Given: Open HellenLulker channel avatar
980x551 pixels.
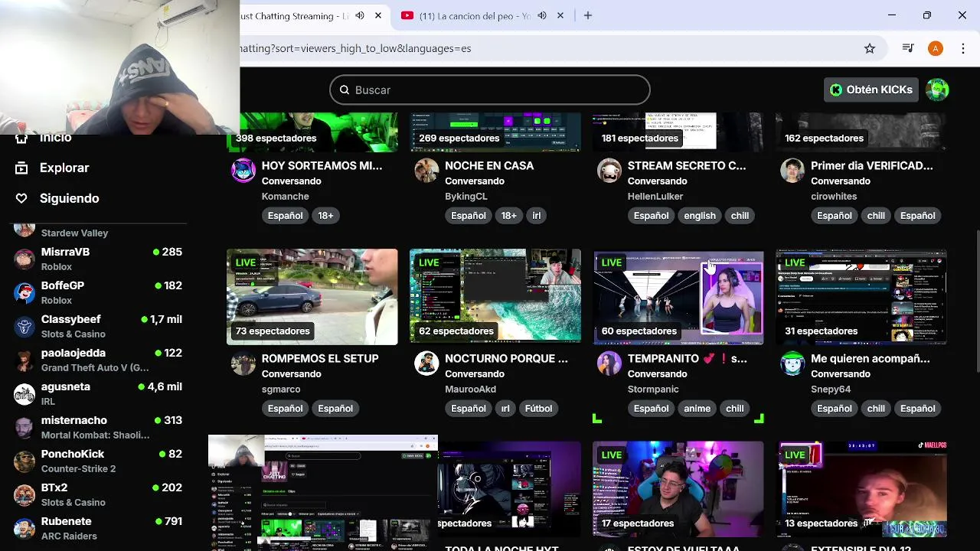Looking at the screenshot, I should (609, 170).
